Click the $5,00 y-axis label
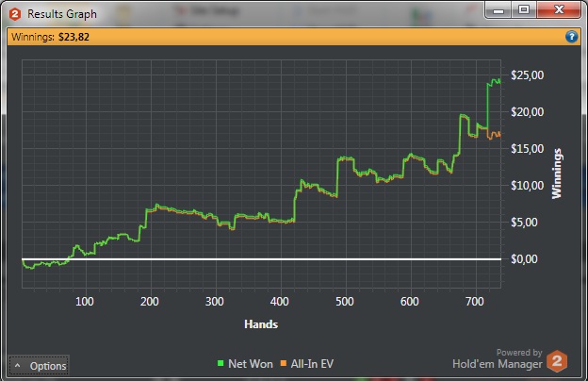Image resolution: width=588 pixels, height=381 pixels. [524, 223]
